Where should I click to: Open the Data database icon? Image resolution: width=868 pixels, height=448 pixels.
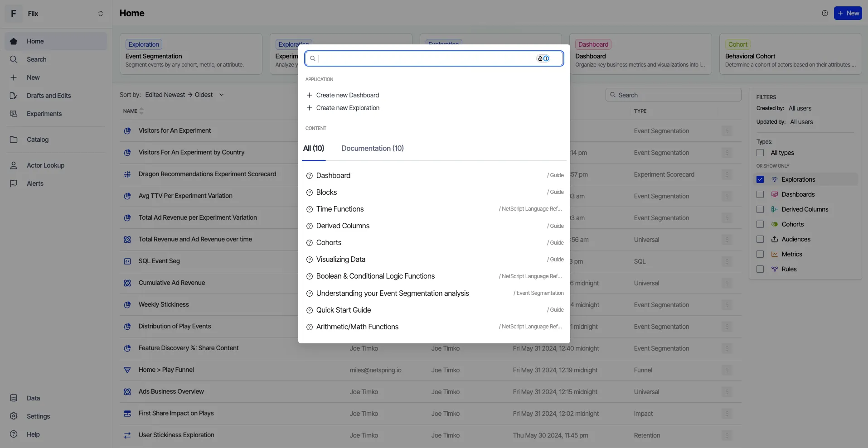[x=14, y=398]
